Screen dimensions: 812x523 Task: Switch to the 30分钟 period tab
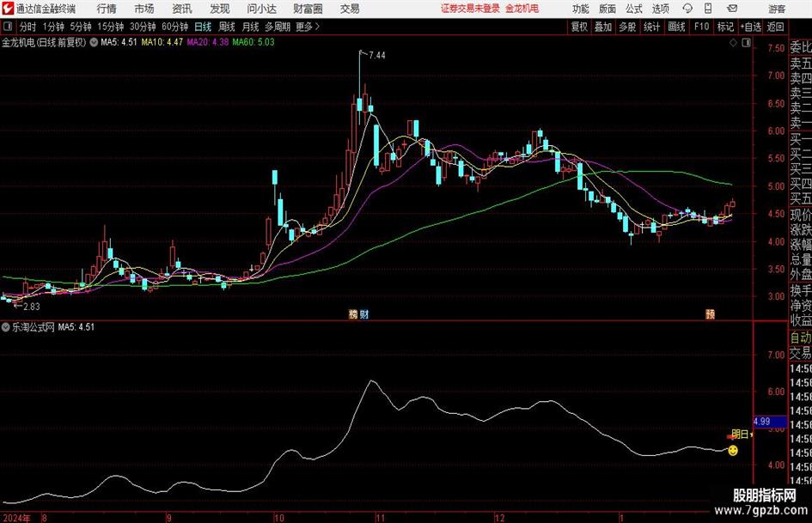coord(143,27)
